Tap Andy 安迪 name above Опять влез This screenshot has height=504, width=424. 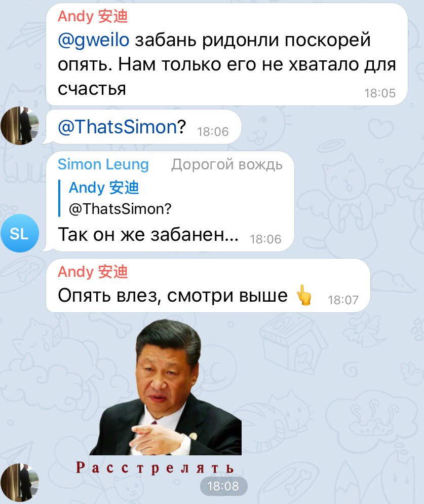(93, 272)
